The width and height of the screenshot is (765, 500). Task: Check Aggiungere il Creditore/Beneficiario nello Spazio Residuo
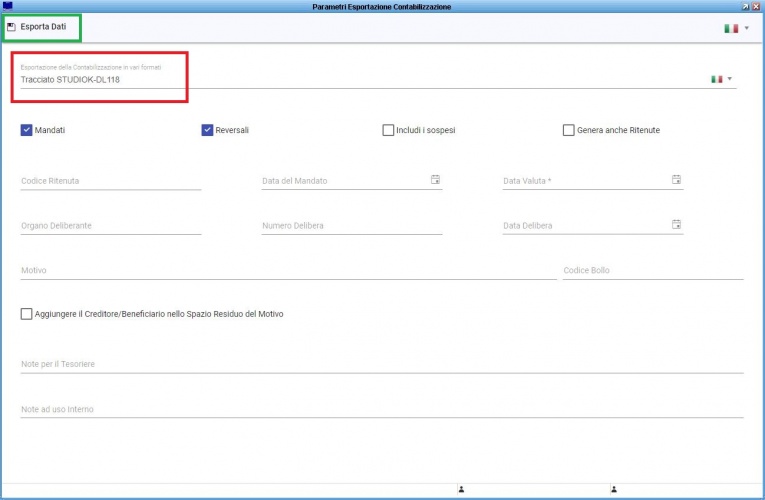tap(26, 314)
